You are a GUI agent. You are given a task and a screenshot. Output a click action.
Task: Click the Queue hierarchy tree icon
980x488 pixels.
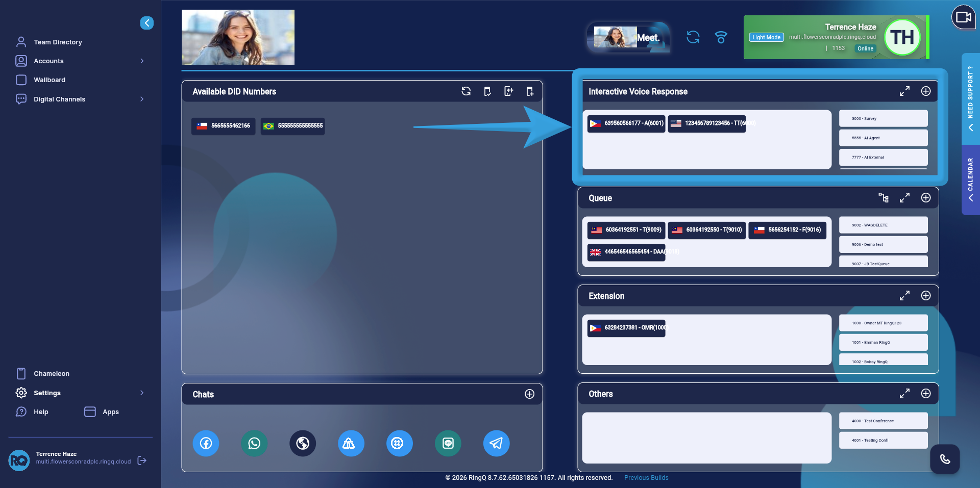click(x=883, y=198)
